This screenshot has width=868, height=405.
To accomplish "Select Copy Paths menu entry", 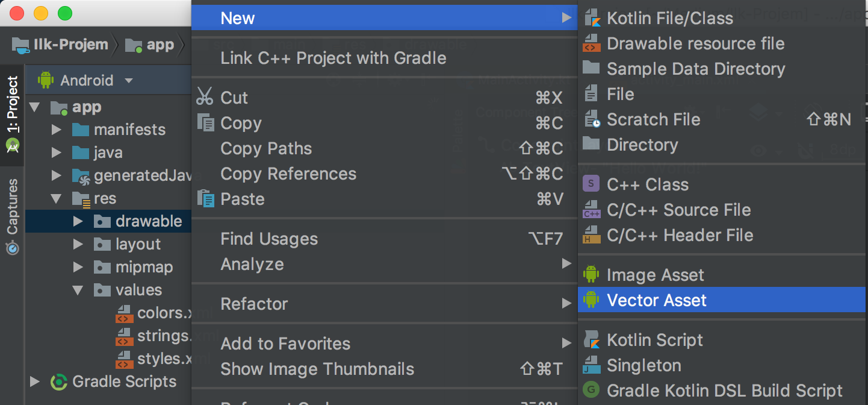I will pyautogui.click(x=384, y=148).
